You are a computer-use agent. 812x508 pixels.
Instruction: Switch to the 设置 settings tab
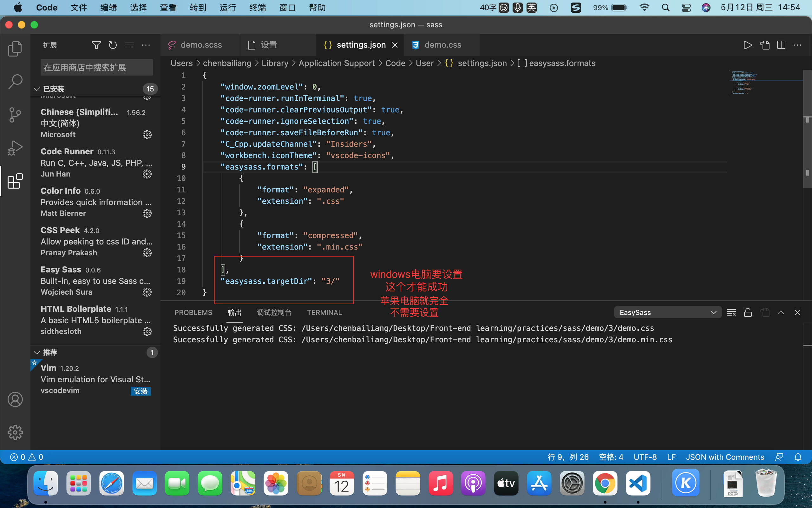278,45
